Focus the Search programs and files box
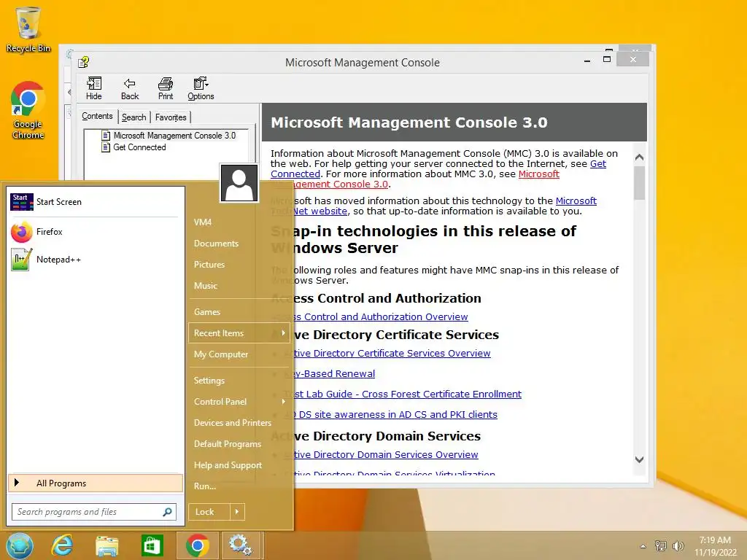747x560 pixels. click(x=94, y=512)
